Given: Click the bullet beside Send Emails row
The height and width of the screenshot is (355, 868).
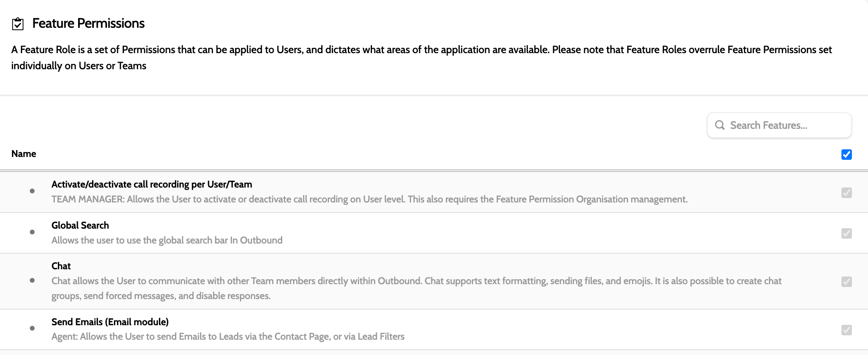Looking at the screenshot, I should click(32, 328).
